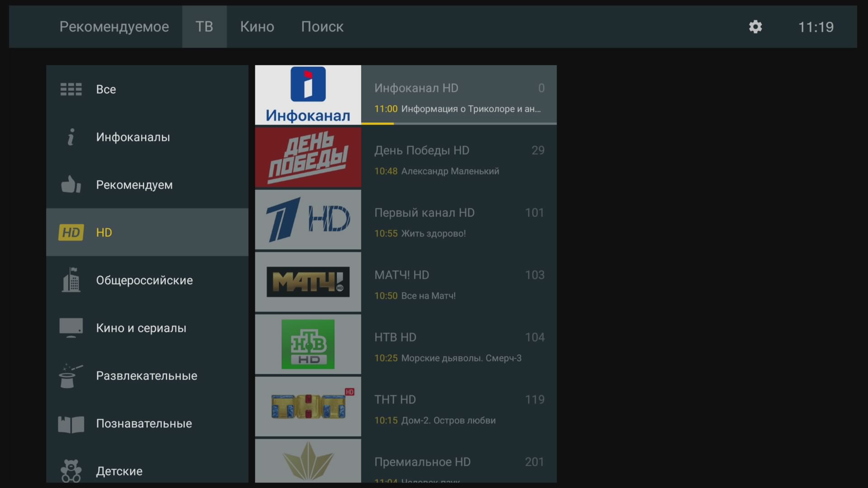Switch to the Рекомендуемое tab

coord(114,27)
